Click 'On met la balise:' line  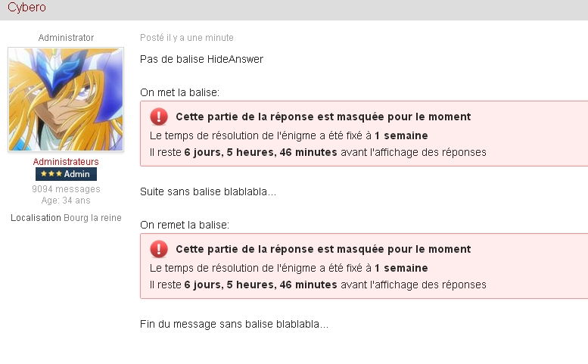click(179, 92)
